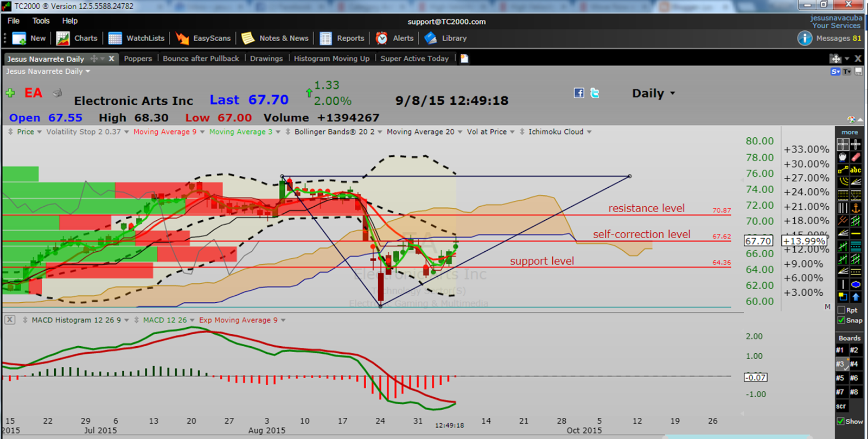Click the 67.70 price scale marker

[x=758, y=241]
